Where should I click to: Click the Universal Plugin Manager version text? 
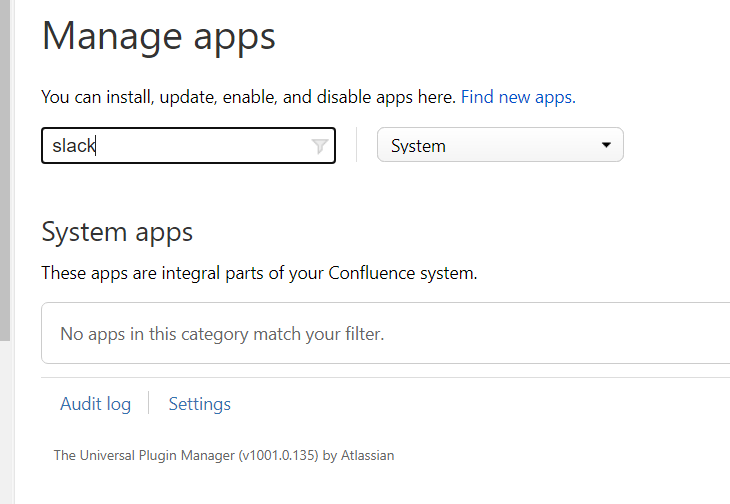click(x=224, y=455)
